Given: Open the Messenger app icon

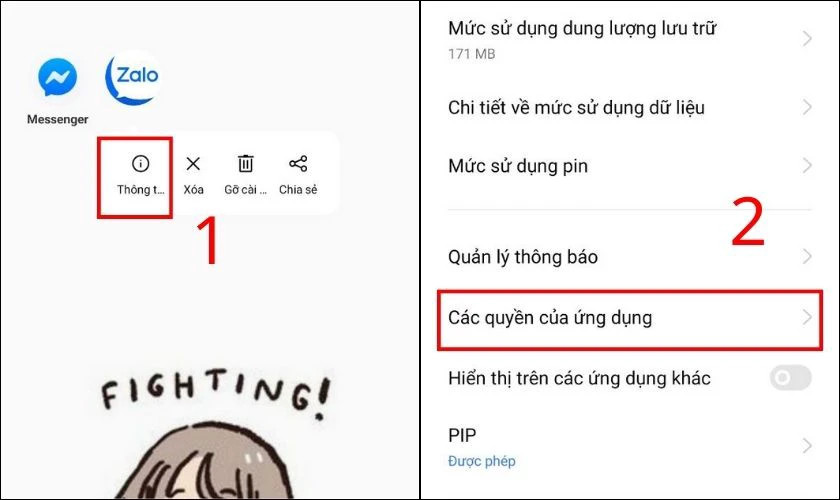Looking at the screenshot, I should point(57,77).
